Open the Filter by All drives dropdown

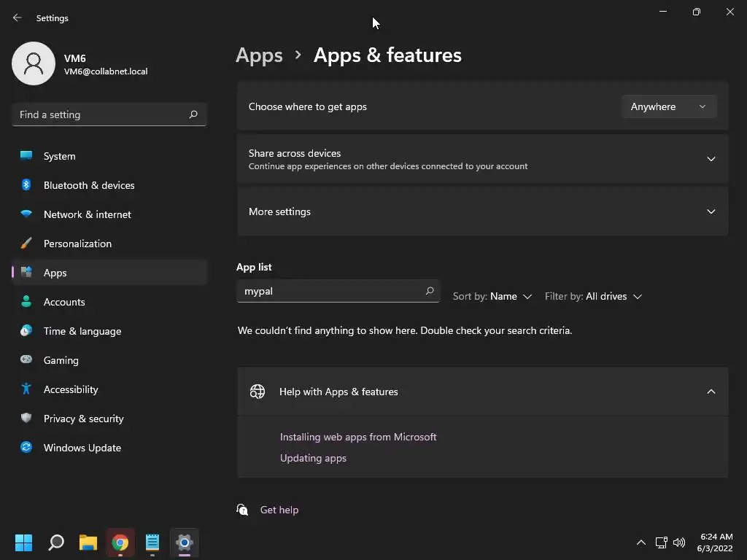(593, 297)
